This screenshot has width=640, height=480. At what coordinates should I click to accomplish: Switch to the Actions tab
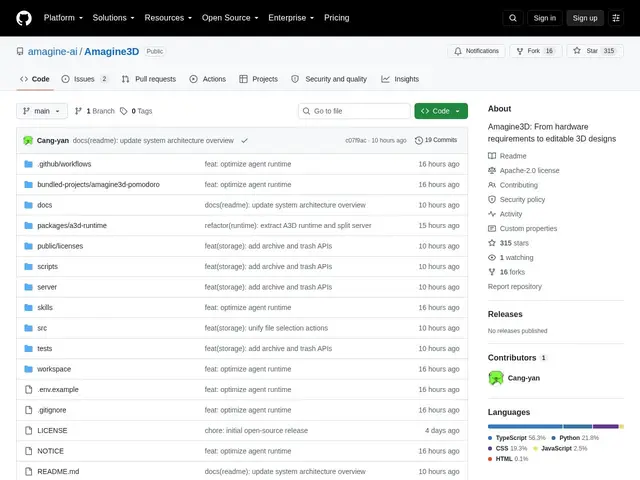click(208, 79)
